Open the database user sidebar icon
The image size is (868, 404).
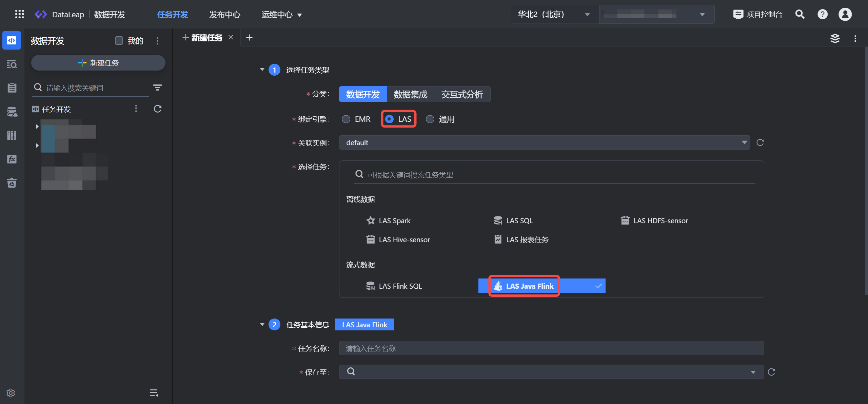pyautogui.click(x=12, y=112)
